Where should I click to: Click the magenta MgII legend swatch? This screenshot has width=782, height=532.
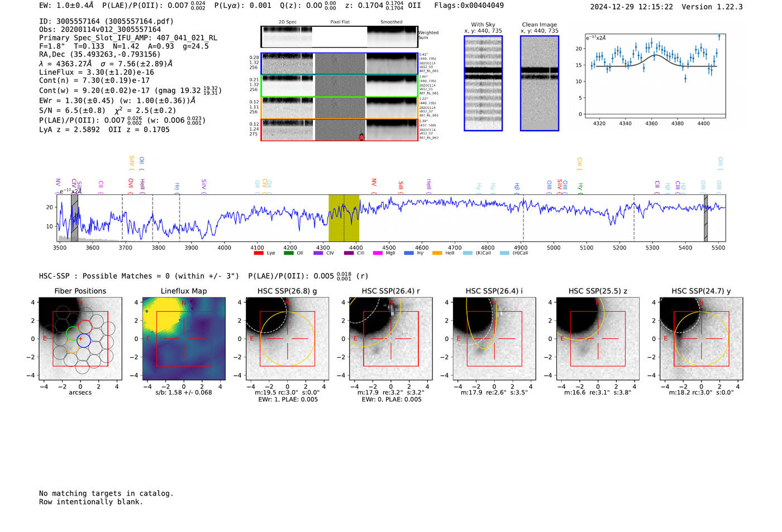378,253
